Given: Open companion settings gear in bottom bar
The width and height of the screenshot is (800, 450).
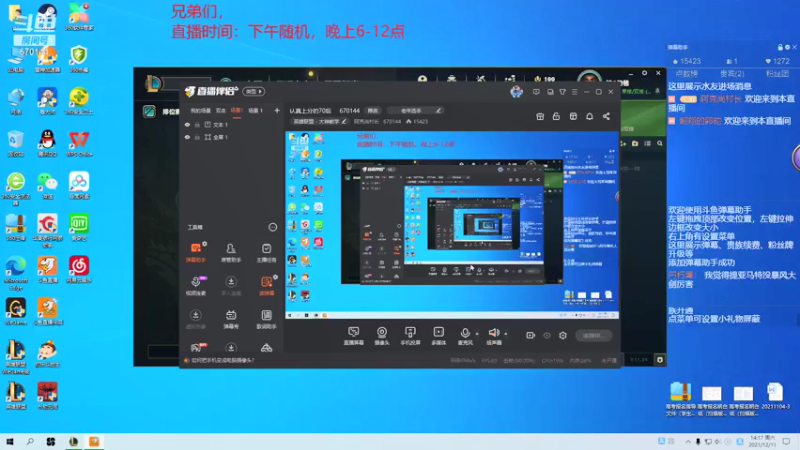Looking at the screenshot, I should coord(563,335).
